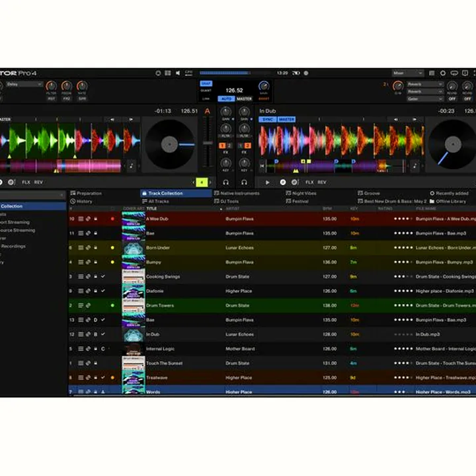Viewport: 476px width, 476px height.
Task: Click the Deck A cup button next to FLX
Action: [x=11, y=182]
